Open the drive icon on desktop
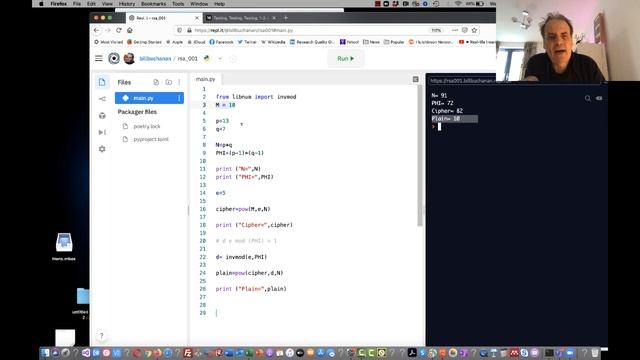 click(64, 247)
